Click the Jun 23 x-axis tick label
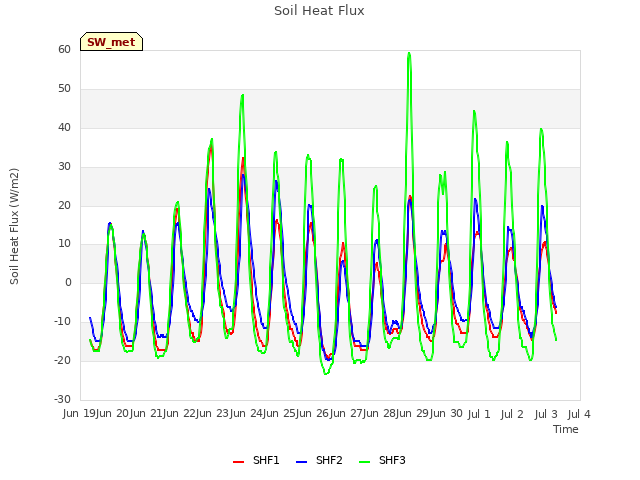The image size is (640, 480). (213, 414)
